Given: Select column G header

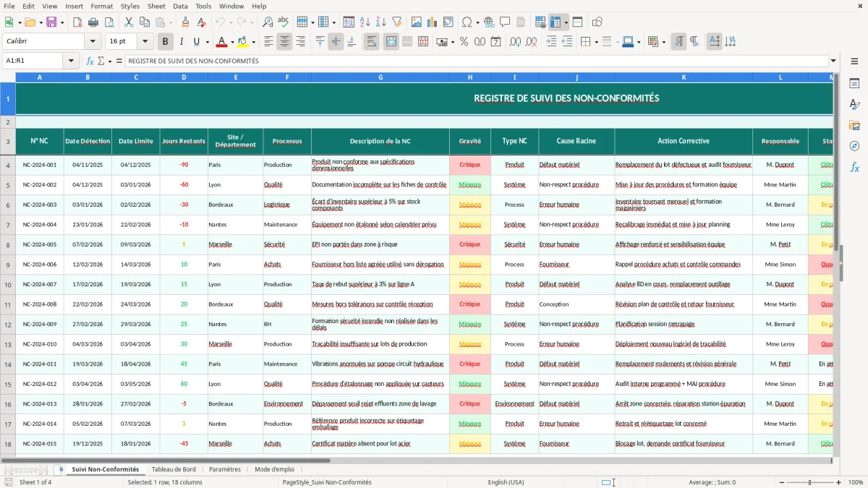Looking at the screenshot, I should (x=380, y=77).
